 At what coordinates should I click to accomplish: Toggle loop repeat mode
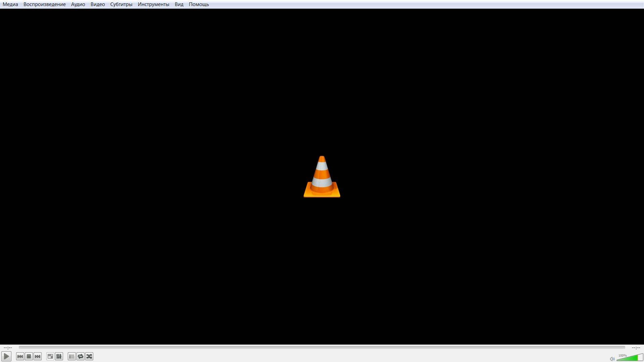[80, 356]
